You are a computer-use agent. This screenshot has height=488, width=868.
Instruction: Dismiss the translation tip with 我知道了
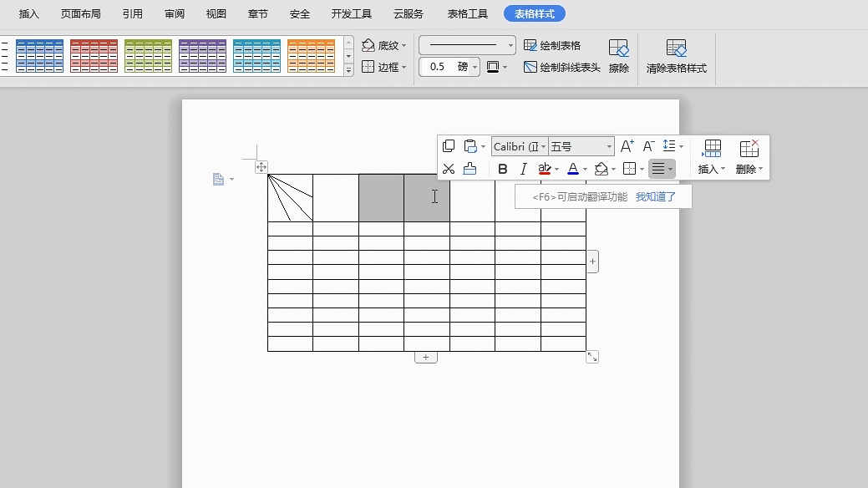pyautogui.click(x=655, y=196)
